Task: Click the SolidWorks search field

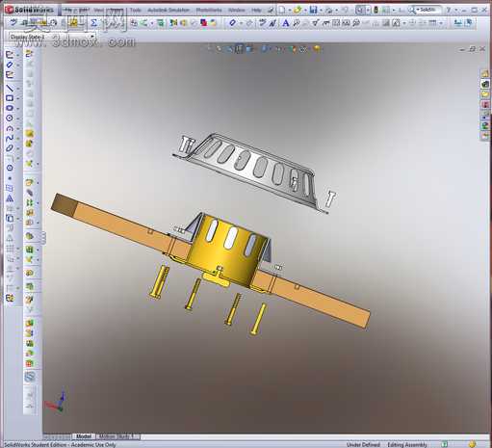Action: (x=428, y=10)
